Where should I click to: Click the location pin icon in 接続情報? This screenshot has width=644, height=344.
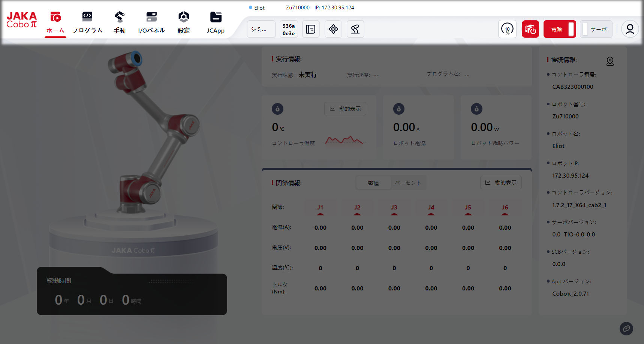tap(610, 61)
